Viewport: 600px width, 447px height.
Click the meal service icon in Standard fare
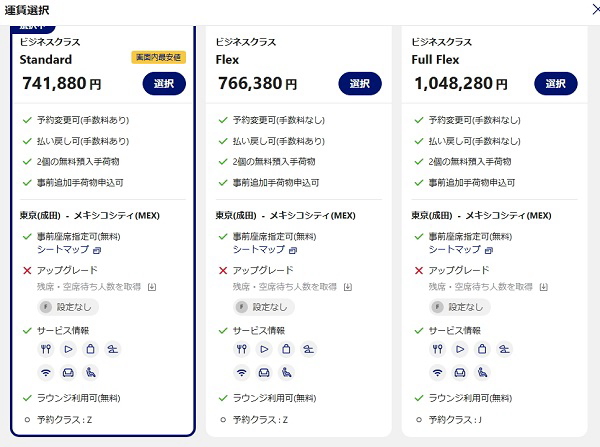(45, 349)
